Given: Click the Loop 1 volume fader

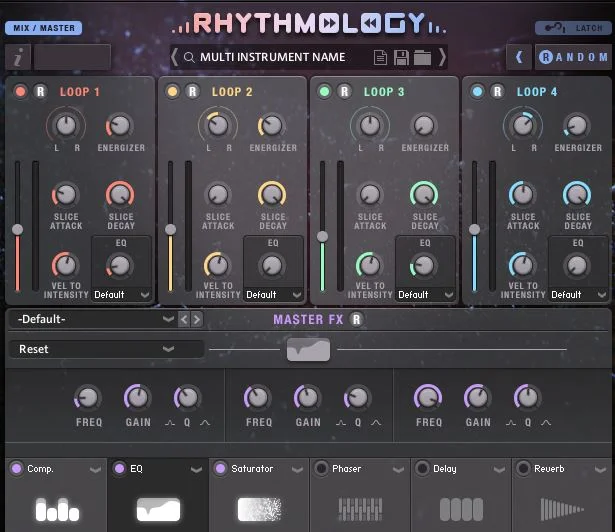Looking at the screenshot, I should point(17,230).
